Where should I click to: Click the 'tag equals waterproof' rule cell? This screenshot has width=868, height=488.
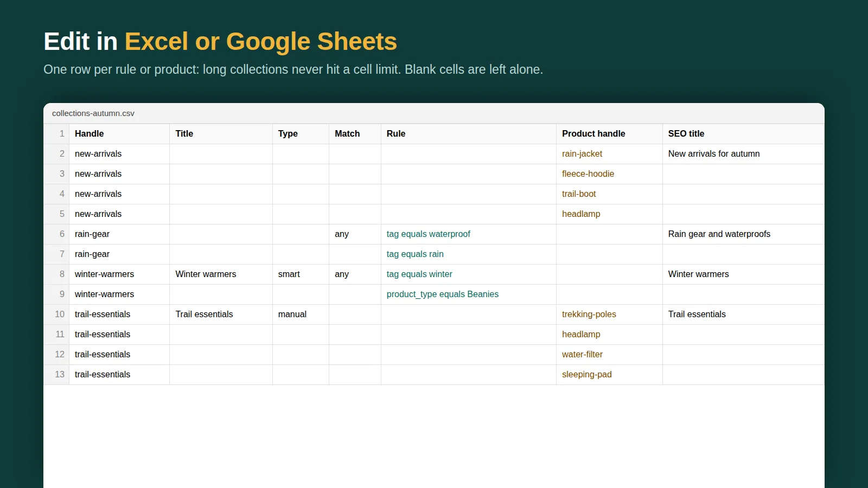pyautogui.click(x=469, y=234)
